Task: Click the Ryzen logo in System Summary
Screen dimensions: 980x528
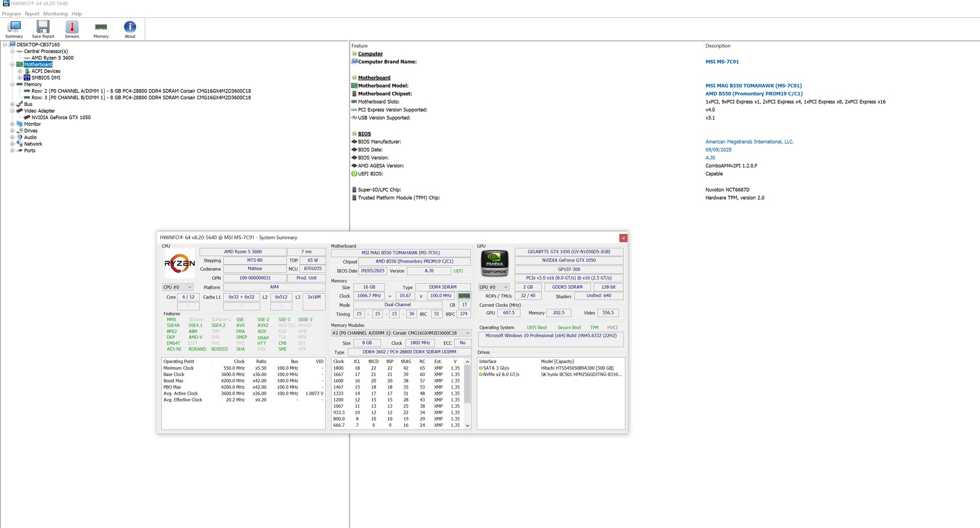Action: 179,264
